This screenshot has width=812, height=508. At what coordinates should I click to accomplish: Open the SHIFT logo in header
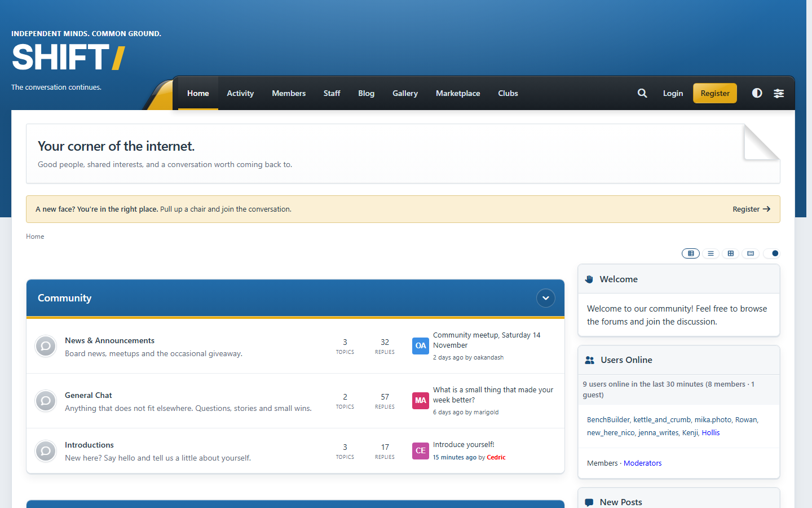(x=68, y=57)
